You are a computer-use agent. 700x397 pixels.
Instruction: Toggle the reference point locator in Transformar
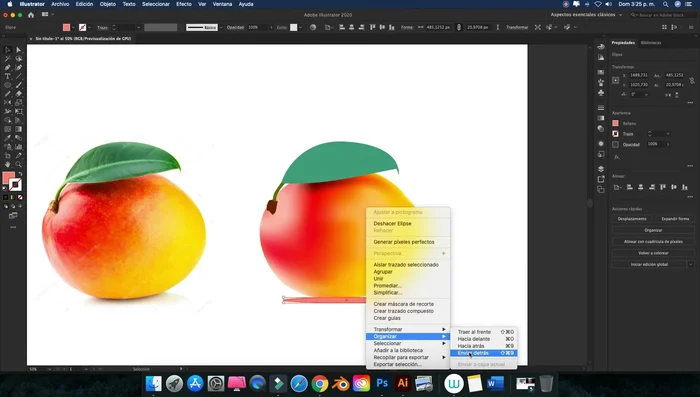tap(616, 80)
